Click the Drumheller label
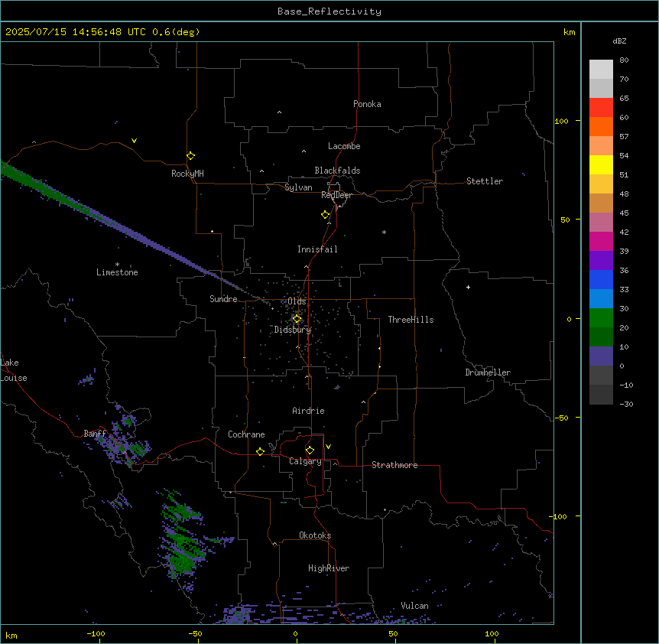The width and height of the screenshot is (659, 644). point(488,372)
